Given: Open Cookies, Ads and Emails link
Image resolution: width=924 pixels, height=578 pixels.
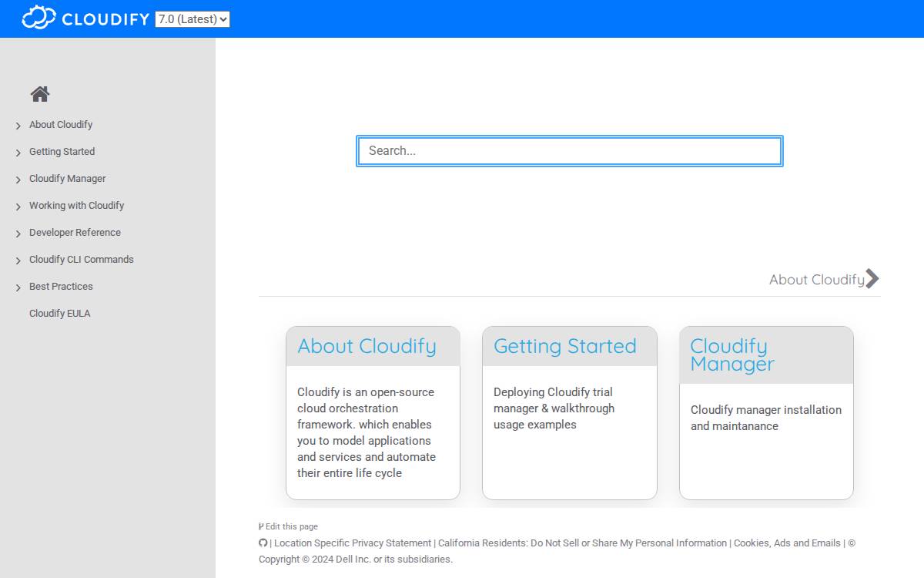Looking at the screenshot, I should click(x=787, y=543).
